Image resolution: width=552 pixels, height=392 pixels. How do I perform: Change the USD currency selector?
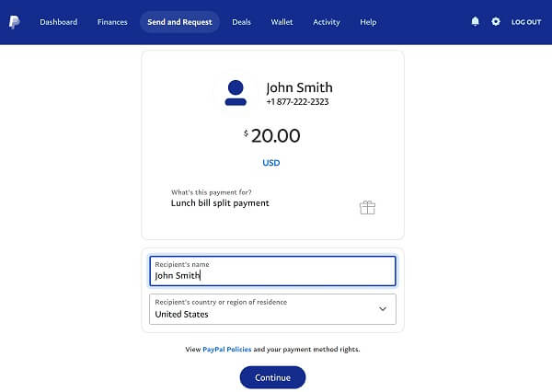(271, 163)
